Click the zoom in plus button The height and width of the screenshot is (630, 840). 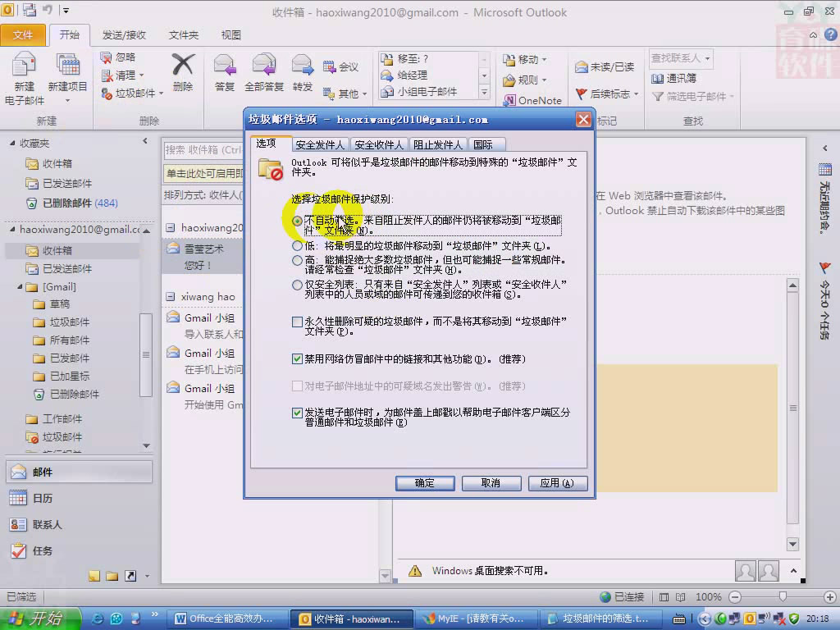[x=830, y=597]
